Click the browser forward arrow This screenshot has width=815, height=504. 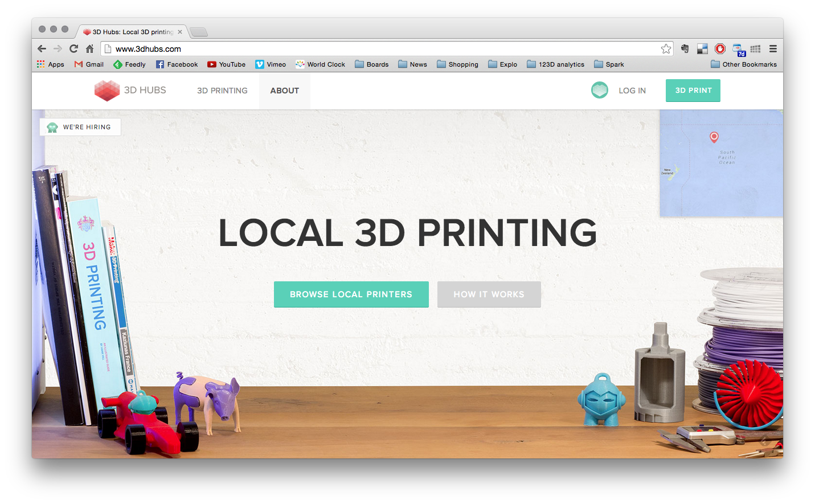[58, 49]
